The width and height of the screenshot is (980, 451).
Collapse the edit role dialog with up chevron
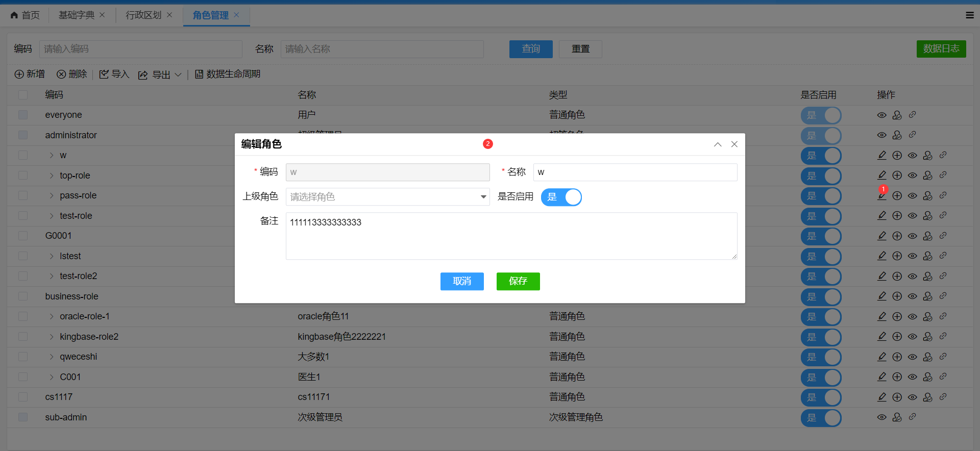[718, 144]
